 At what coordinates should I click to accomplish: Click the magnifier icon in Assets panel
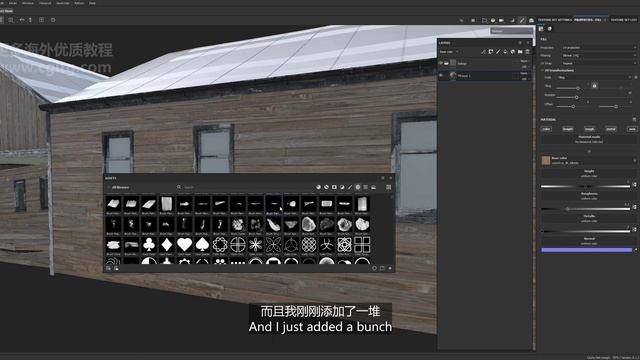tap(179, 187)
